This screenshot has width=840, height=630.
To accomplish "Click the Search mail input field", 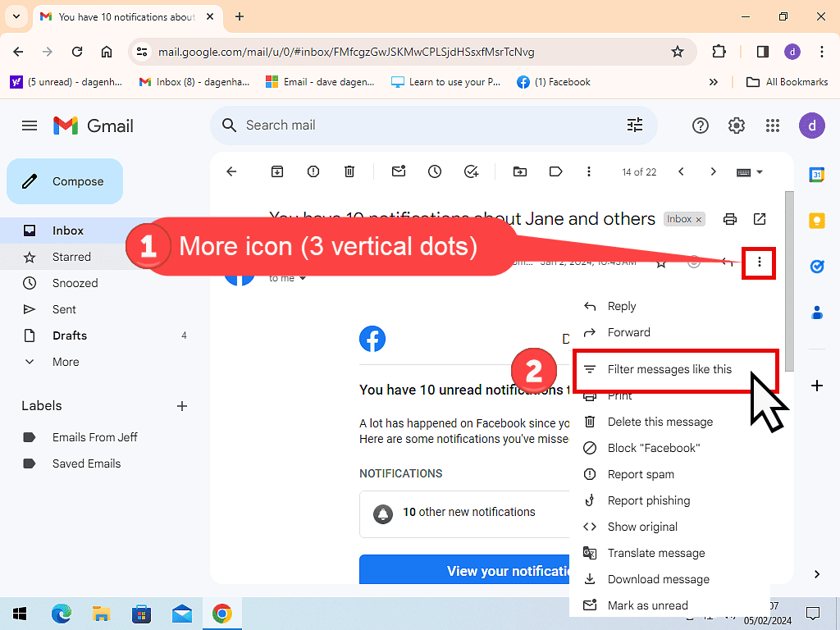I will click(x=427, y=126).
